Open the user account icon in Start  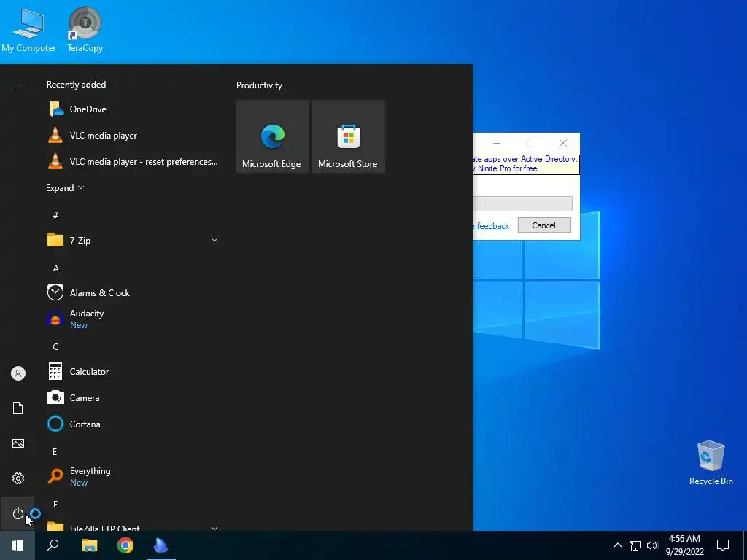tap(18, 373)
